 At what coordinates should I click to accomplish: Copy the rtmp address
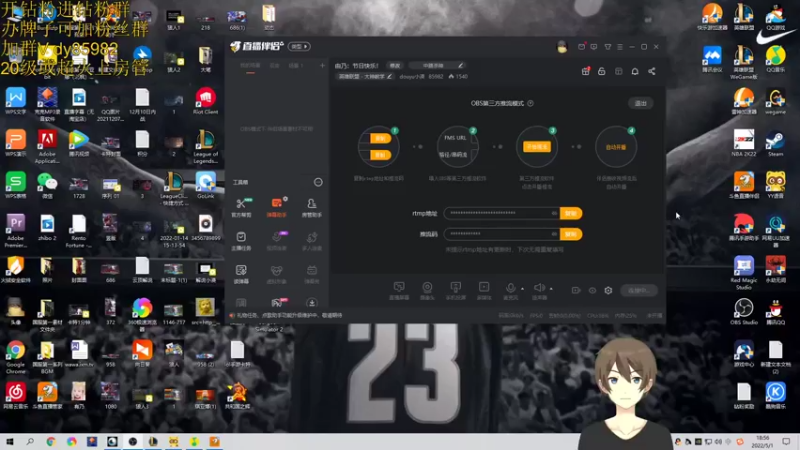pyautogui.click(x=571, y=213)
